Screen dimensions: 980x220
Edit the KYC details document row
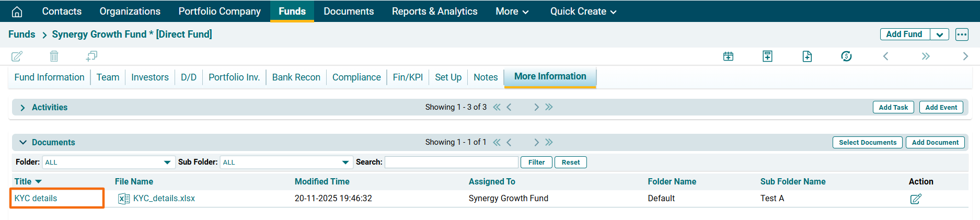point(915,199)
